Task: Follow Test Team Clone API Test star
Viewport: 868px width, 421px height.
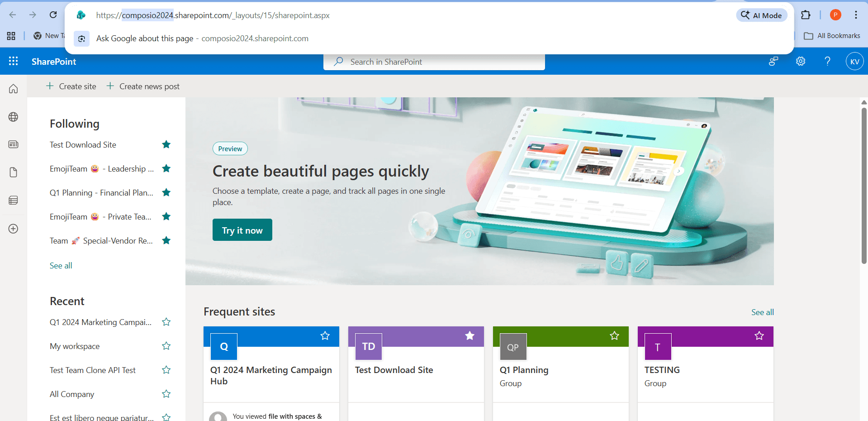Action: click(x=166, y=370)
